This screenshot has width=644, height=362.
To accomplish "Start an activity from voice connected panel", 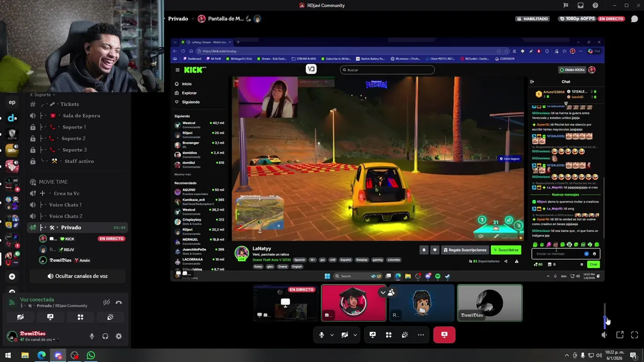I will point(80,317).
